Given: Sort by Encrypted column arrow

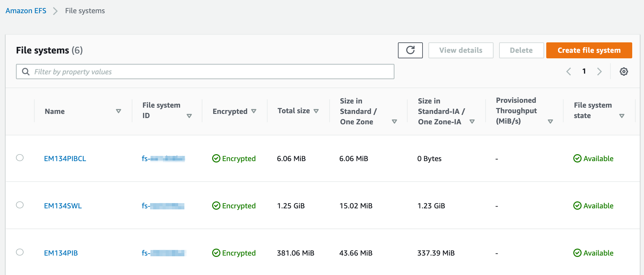Looking at the screenshot, I should (x=254, y=111).
